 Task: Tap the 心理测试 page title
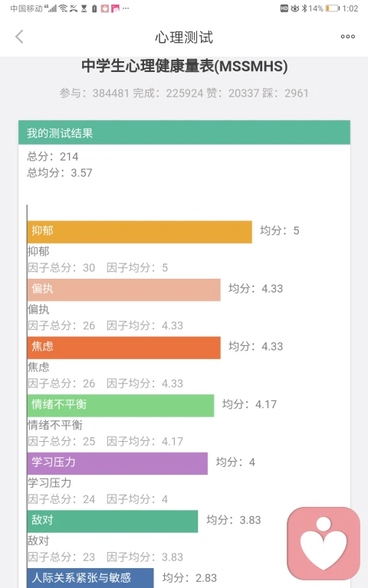(184, 37)
